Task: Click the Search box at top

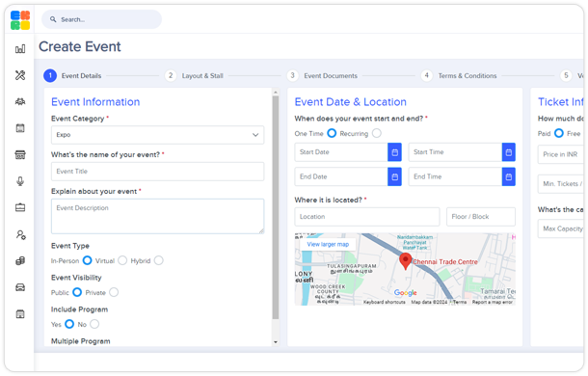Action: pos(101,19)
